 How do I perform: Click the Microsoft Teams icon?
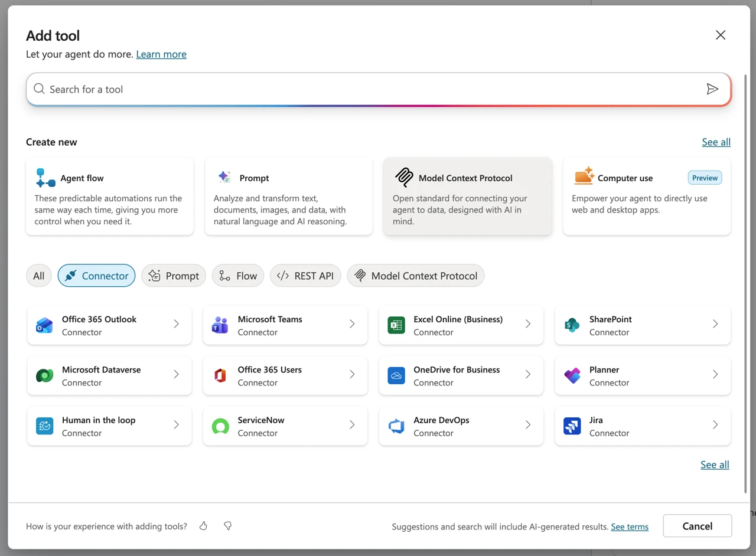coord(220,325)
